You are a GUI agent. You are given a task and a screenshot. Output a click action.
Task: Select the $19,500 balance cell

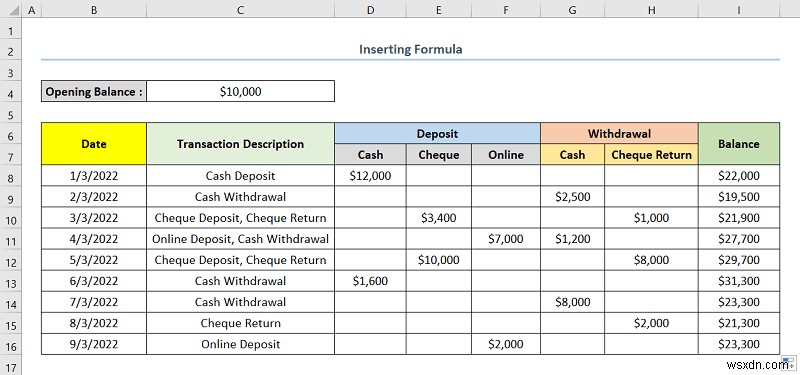coord(739,196)
